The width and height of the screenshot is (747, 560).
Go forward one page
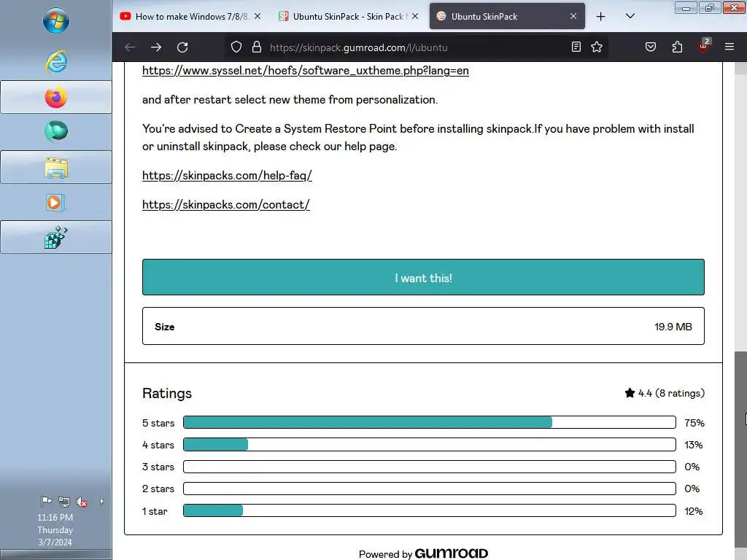[156, 47]
